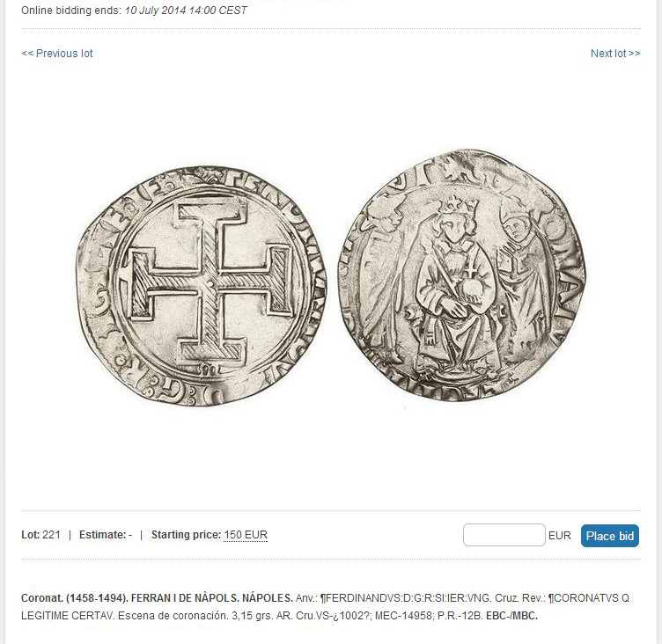Click the FERDINANDVS legend in description
Image resolution: width=662 pixels, height=644 pixels.
pyautogui.click(x=405, y=598)
